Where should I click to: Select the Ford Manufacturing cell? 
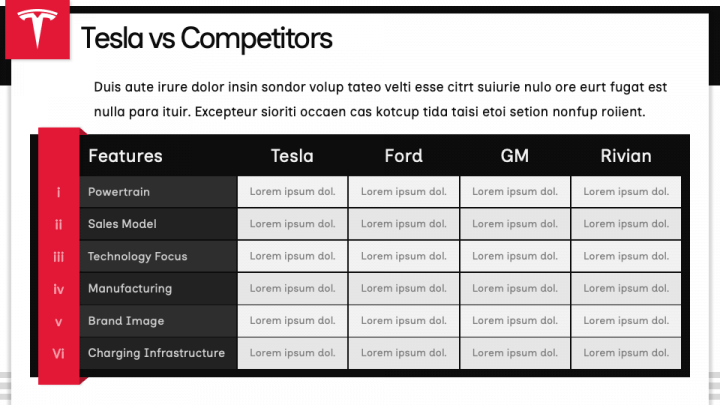[404, 288]
